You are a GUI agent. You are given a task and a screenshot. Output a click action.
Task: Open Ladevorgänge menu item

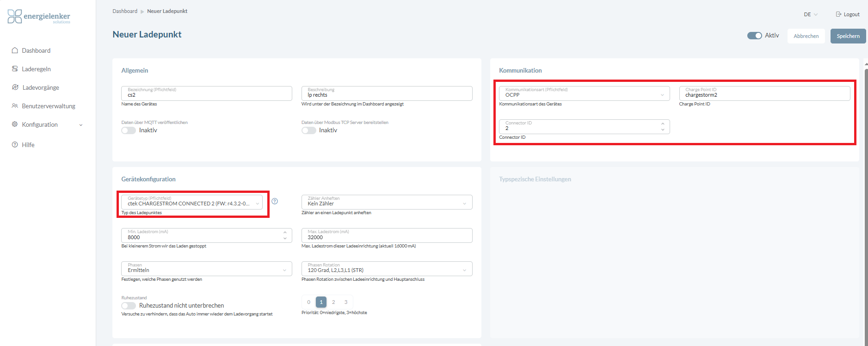tap(41, 87)
